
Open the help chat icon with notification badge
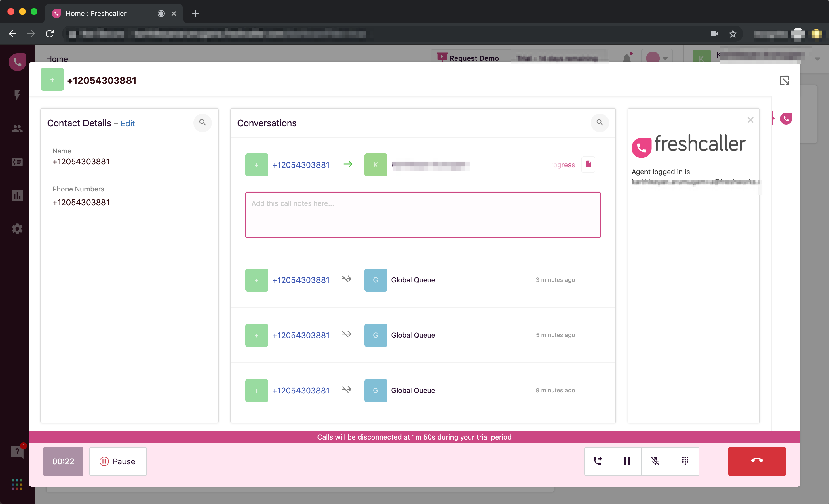pyautogui.click(x=17, y=452)
